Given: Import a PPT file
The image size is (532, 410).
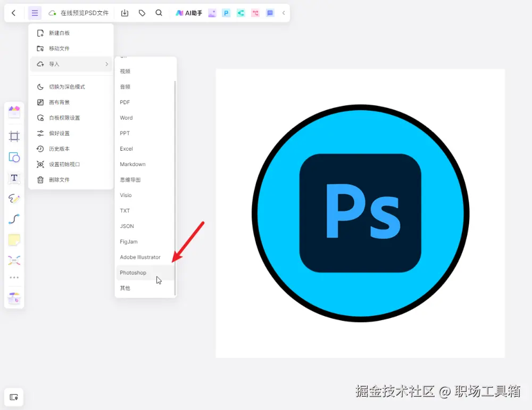Looking at the screenshot, I should (x=145, y=133).
